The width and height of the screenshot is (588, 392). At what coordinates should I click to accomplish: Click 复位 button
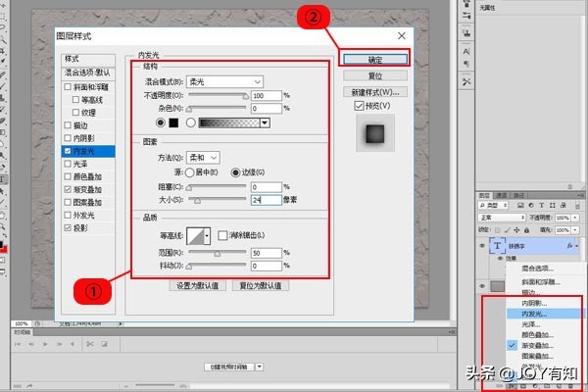pos(375,75)
